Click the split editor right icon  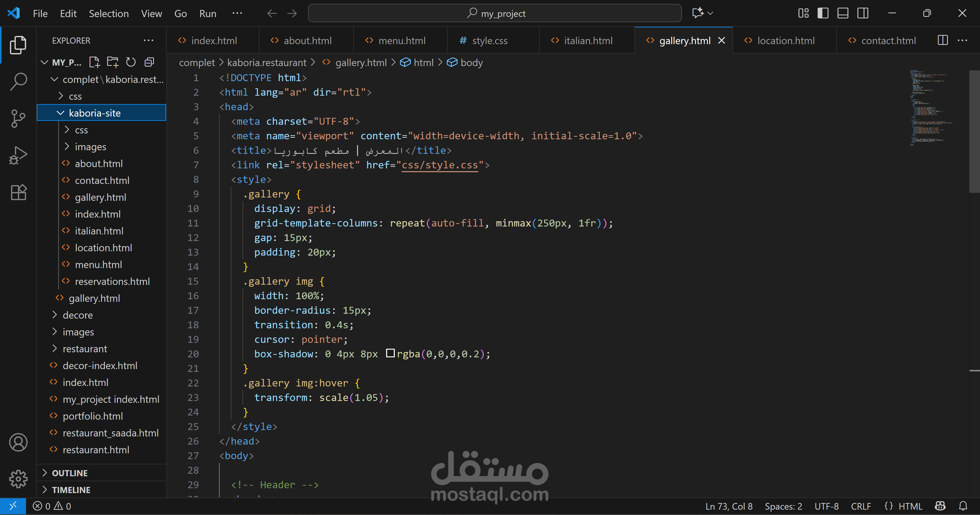click(942, 40)
